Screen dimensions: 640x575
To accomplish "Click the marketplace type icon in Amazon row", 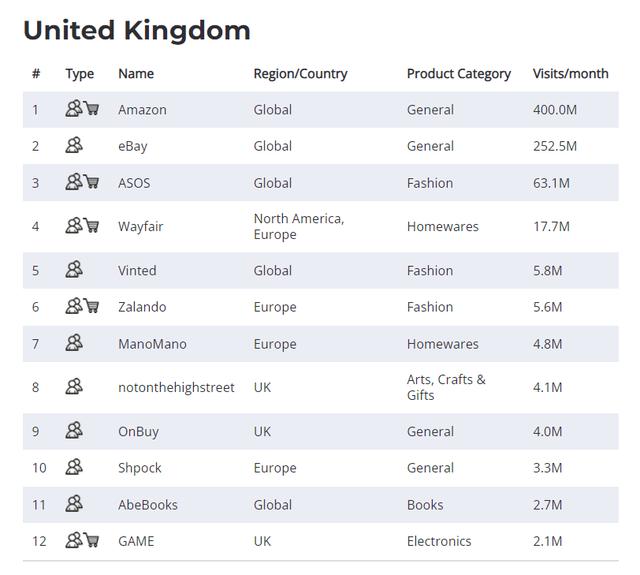I will point(74,109).
